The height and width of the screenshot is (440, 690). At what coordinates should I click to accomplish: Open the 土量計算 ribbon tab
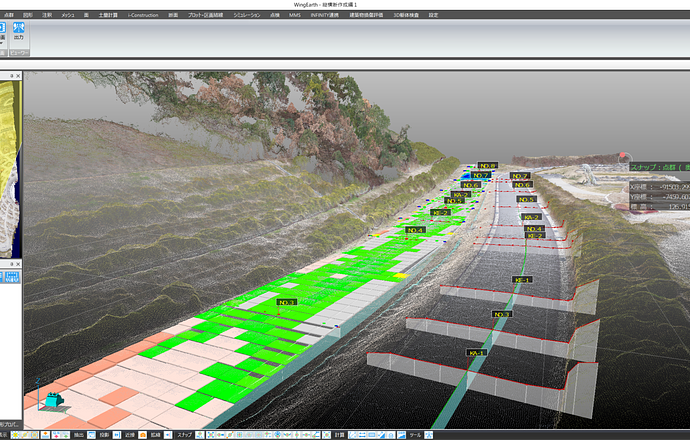(106, 15)
